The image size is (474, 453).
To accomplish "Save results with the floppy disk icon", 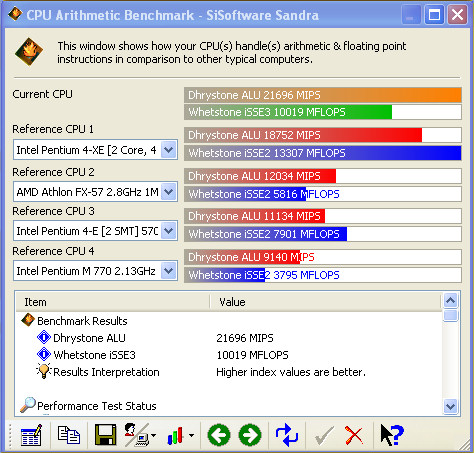I will click(x=105, y=435).
